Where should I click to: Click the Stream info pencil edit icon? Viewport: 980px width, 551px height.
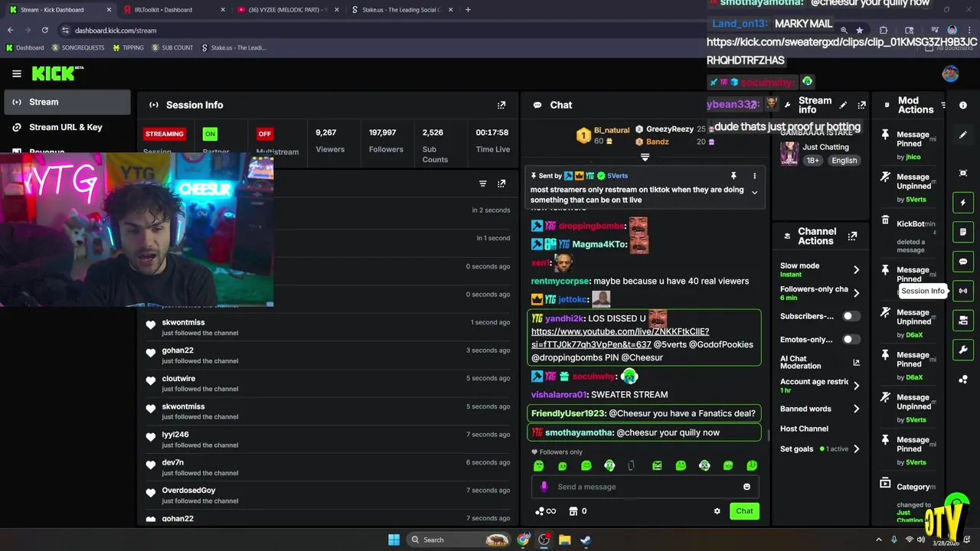tap(843, 105)
